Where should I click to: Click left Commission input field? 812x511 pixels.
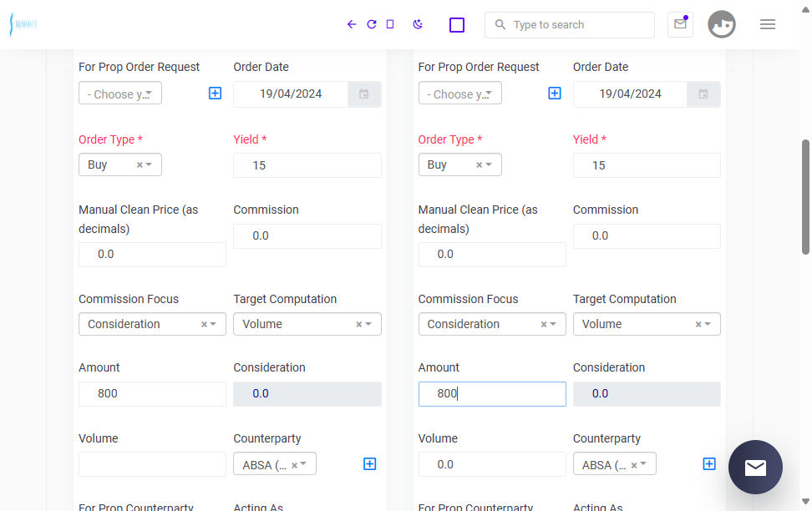tap(307, 236)
